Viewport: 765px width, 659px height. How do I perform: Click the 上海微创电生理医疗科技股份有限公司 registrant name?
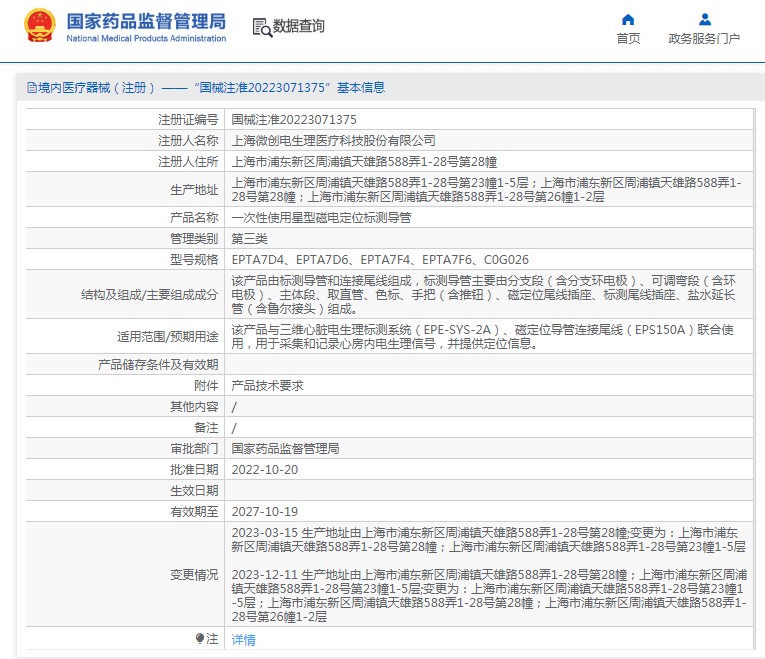(333, 140)
